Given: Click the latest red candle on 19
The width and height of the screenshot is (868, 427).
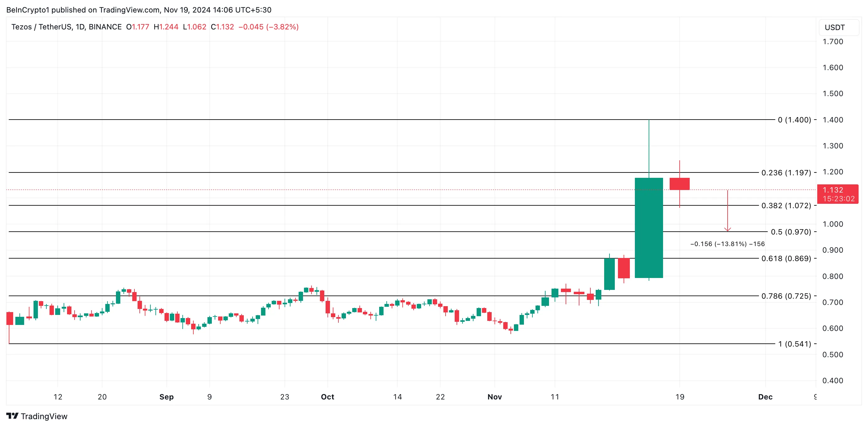Looking at the screenshot, I should pyautogui.click(x=679, y=184).
